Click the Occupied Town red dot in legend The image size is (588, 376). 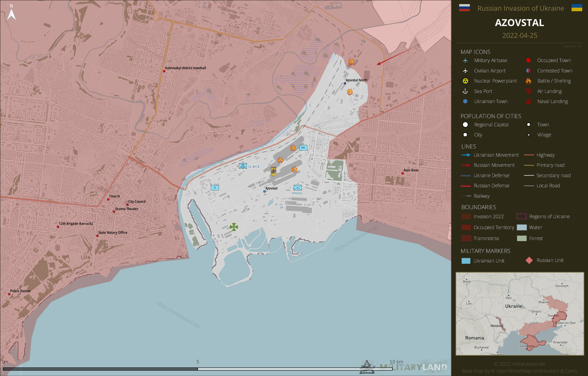coord(529,61)
